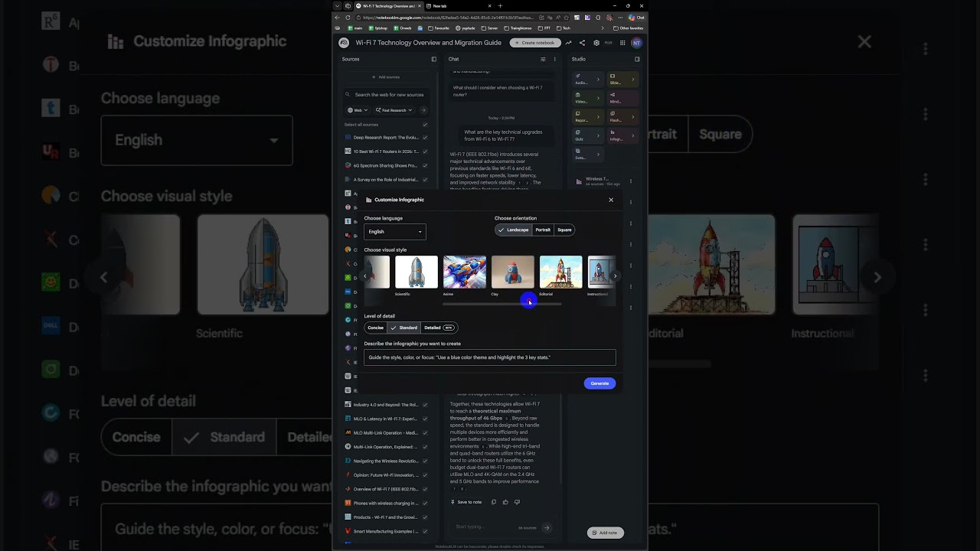Open the Choose language dropdown showing English
Viewport: 980px width, 551px height.
coord(395,232)
